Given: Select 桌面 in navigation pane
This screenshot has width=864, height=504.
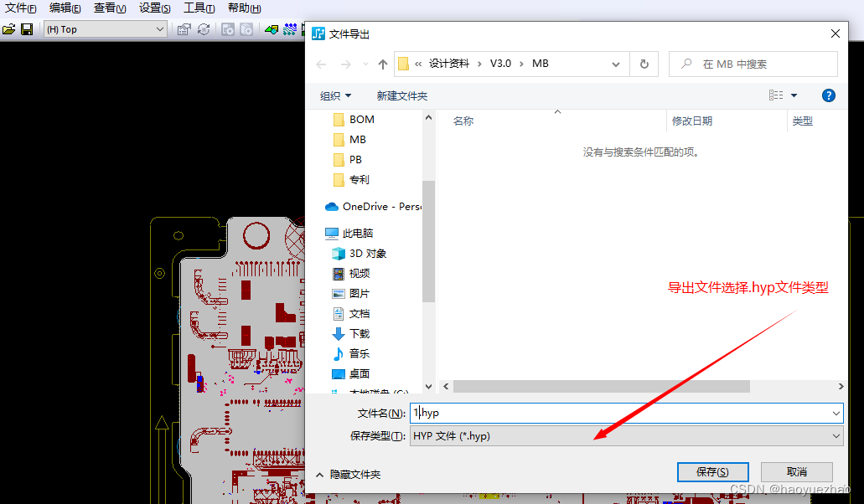Looking at the screenshot, I should point(351,374).
